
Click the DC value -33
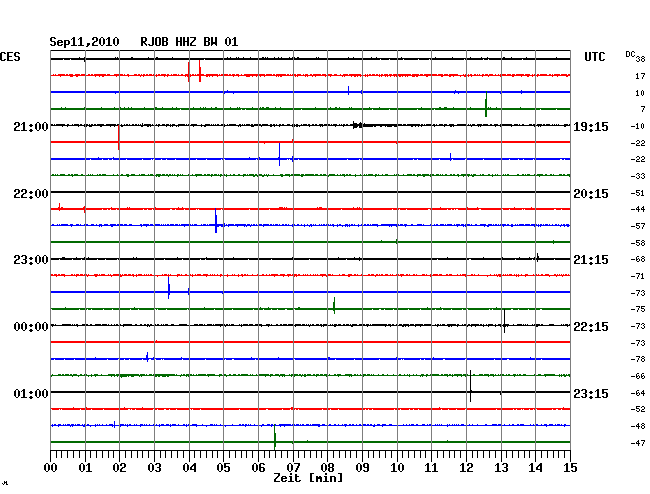[x=638, y=176]
